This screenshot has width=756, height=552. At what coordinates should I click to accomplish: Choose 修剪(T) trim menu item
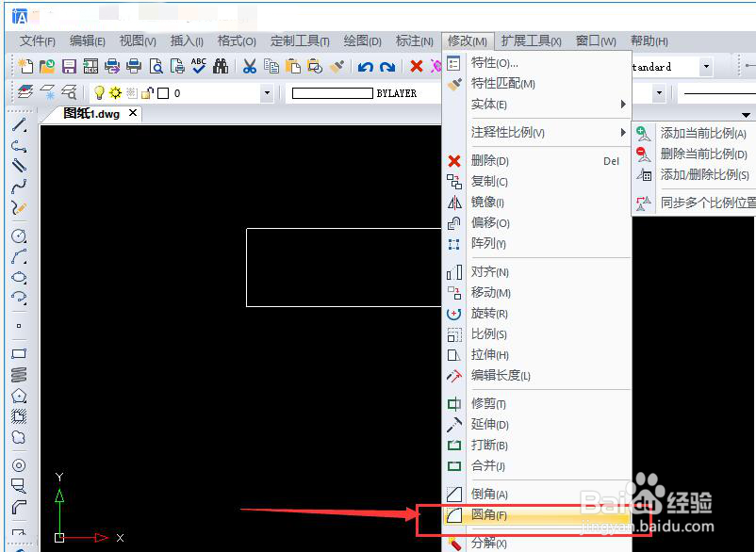[x=536, y=404]
